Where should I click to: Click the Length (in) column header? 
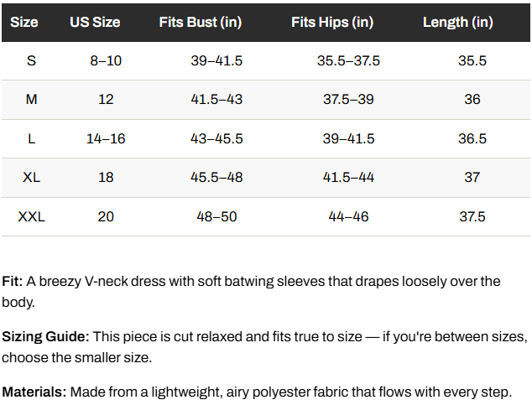pyautogui.click(x=458, y=23)
